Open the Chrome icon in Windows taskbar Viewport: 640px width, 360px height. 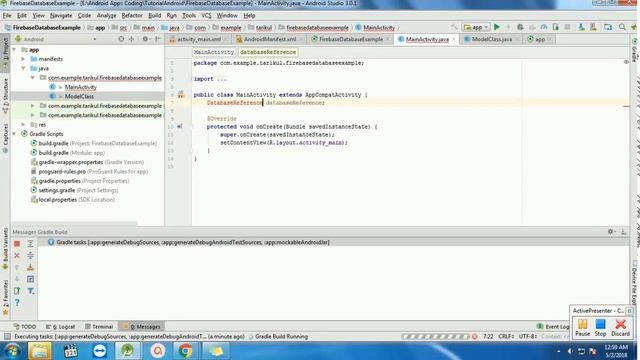coord(185,351)
